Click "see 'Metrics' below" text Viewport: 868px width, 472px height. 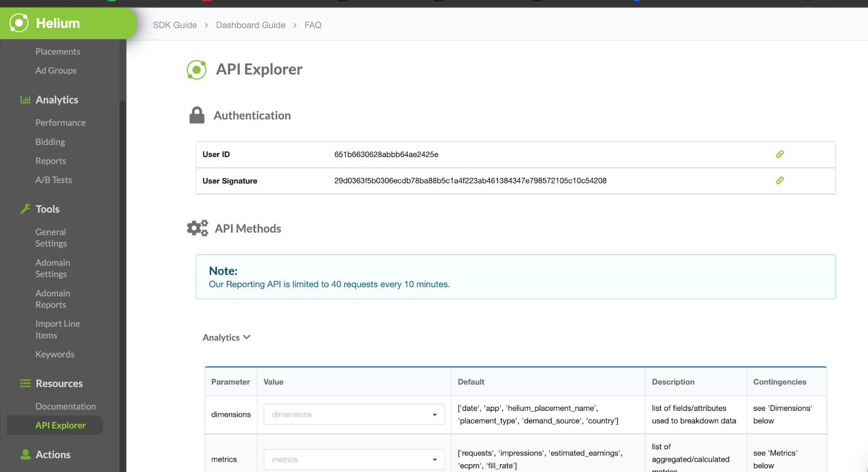pyautogui.click(x=775, y=460)
